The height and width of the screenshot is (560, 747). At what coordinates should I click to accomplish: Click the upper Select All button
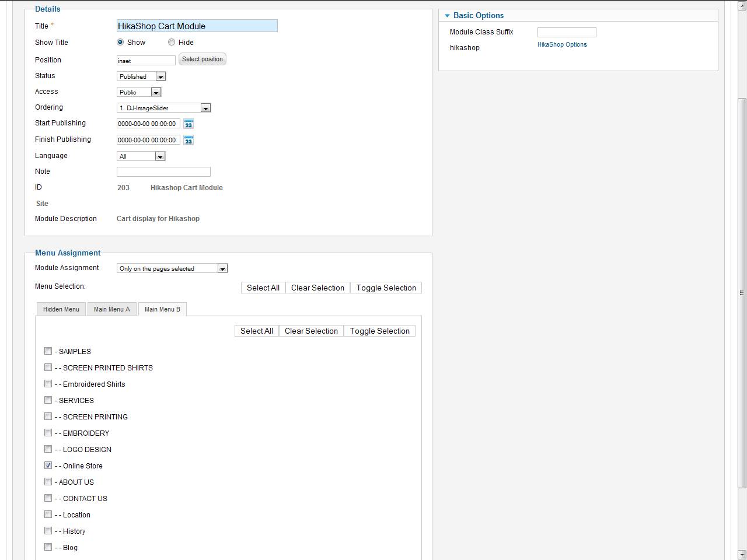tap(263, 288)
